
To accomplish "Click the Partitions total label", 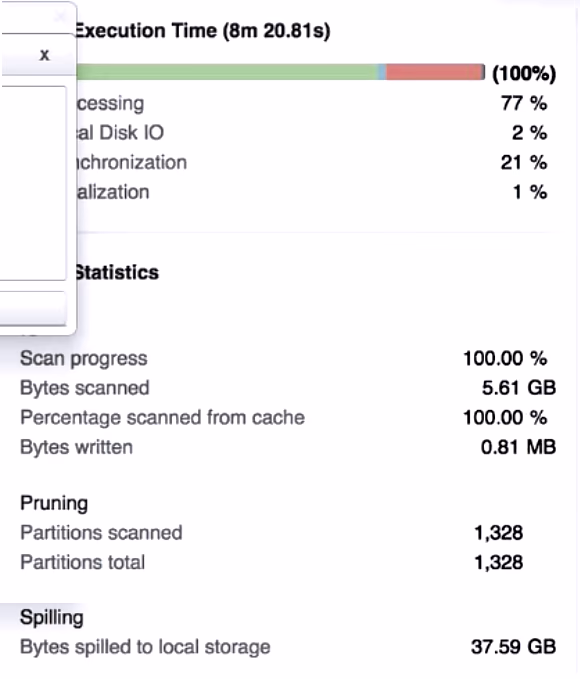I will [x=82, y=563].
